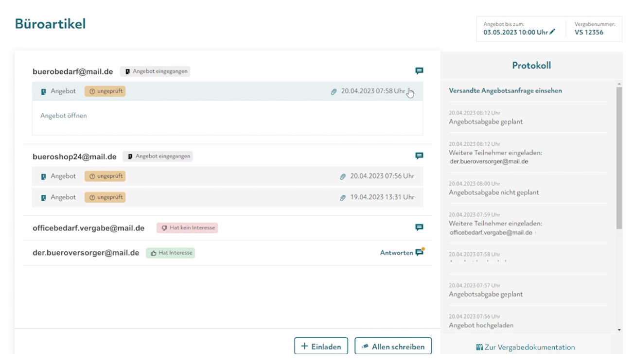Select buerobedarf@mail.de participant name
Viewport: 634px width, 364px height.
click(x=73, y=72)
